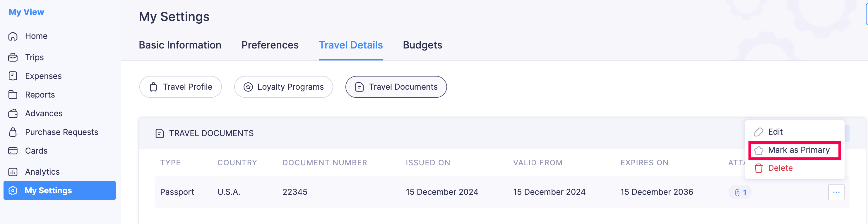The image size is (868, 224).
Task: Switch to the Budgets tab
Action: click(422, 45)
